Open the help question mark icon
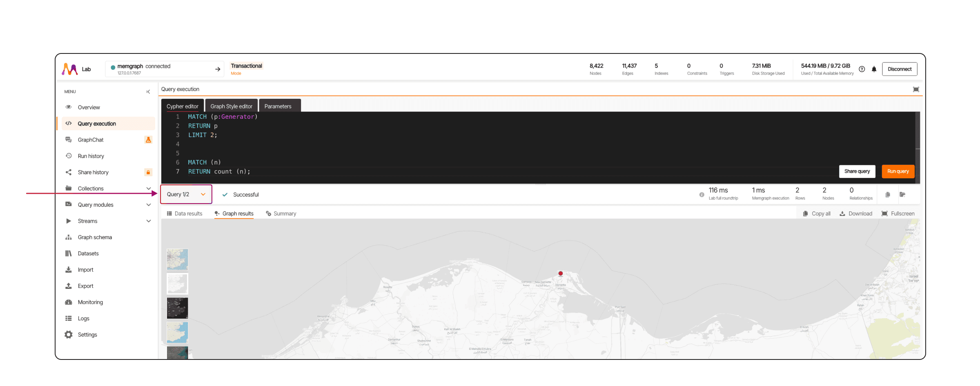 coord(862,69)
